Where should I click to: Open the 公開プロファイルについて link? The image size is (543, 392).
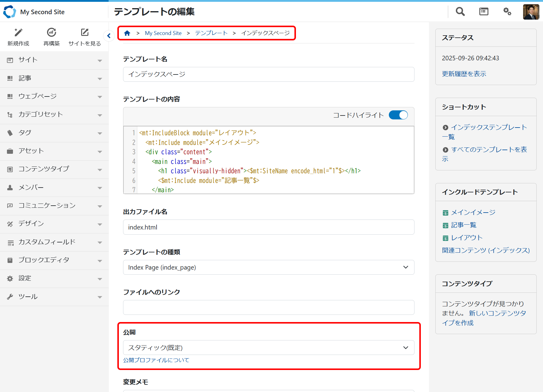156,360
